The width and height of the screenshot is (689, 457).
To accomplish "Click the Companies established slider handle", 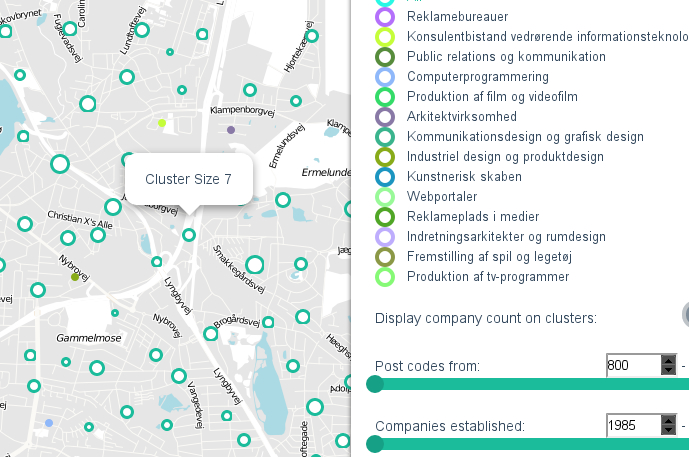I will pyautogui.click(x=375, y=444).
